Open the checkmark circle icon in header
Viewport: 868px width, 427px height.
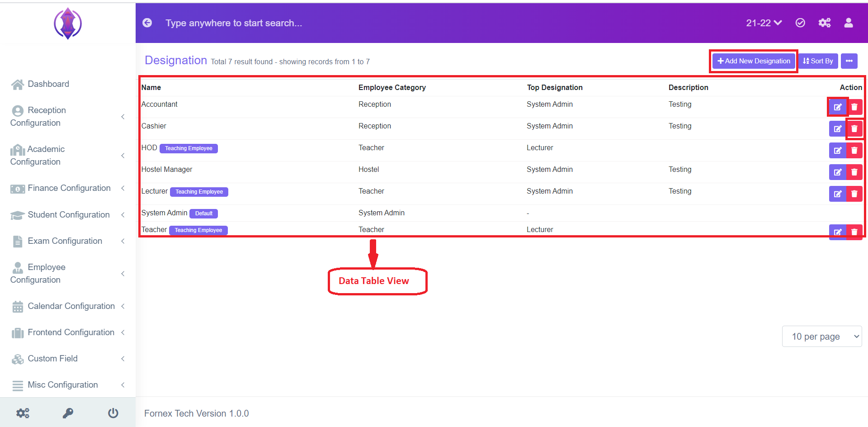tap(800, 23)
